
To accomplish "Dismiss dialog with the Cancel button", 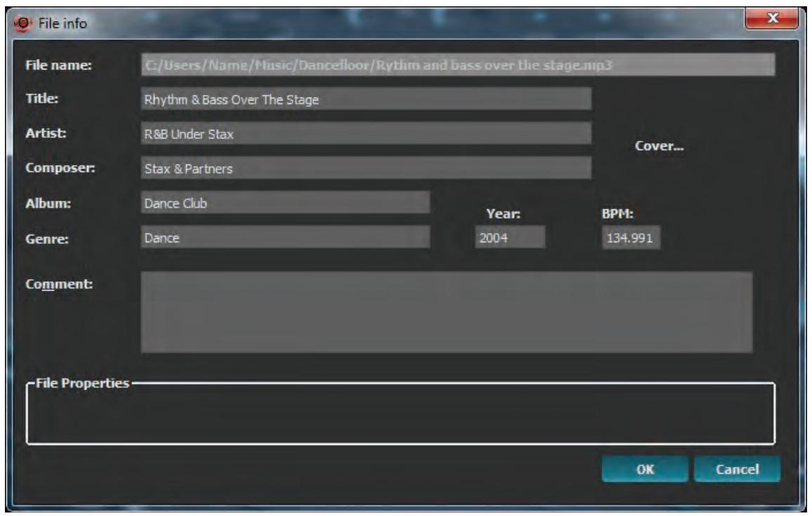I will tap(737, 469).
